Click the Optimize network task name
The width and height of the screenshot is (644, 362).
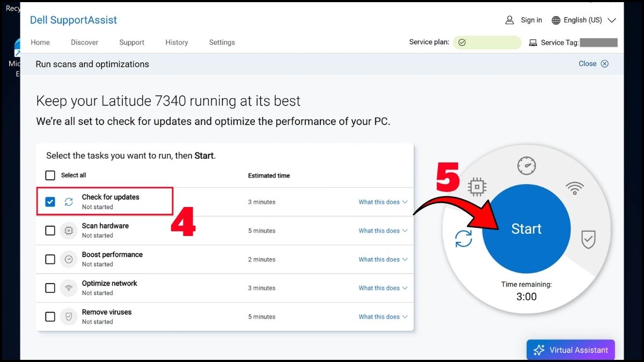pyautogui.click(x=109, y=283)
